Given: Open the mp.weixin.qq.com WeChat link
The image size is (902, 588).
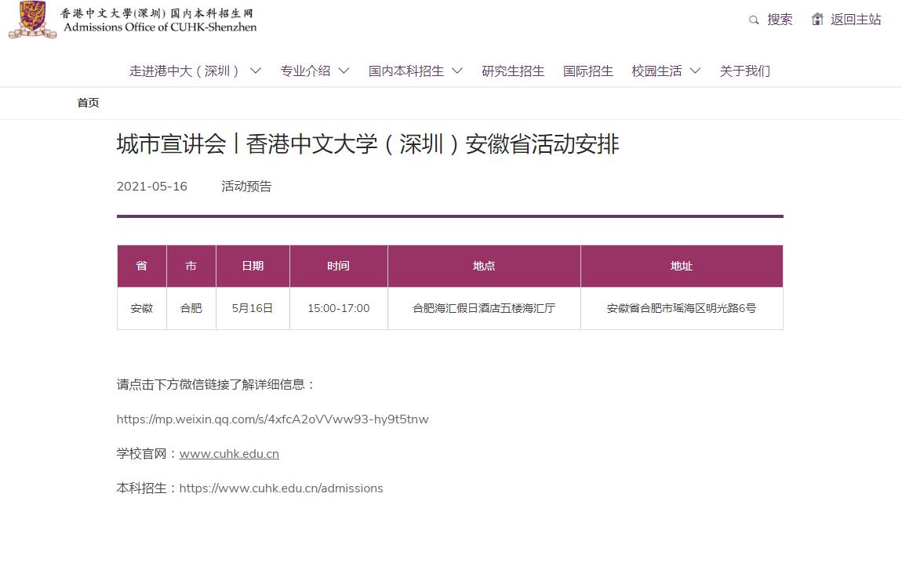Looking at the screenshot, I should click(x=273, y=419).
